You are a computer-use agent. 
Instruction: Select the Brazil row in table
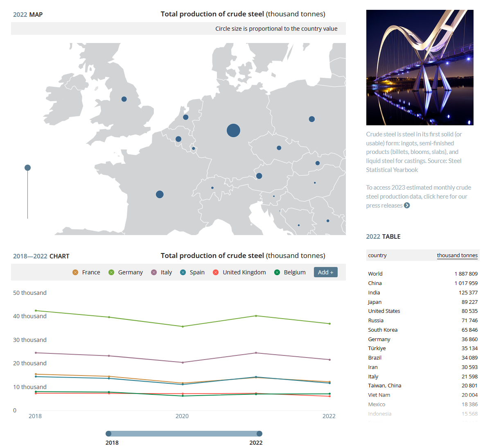click(422, 357)
